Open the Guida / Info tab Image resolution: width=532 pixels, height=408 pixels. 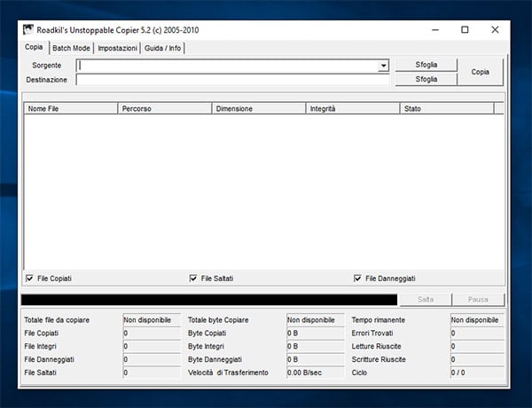click(162, 48)
